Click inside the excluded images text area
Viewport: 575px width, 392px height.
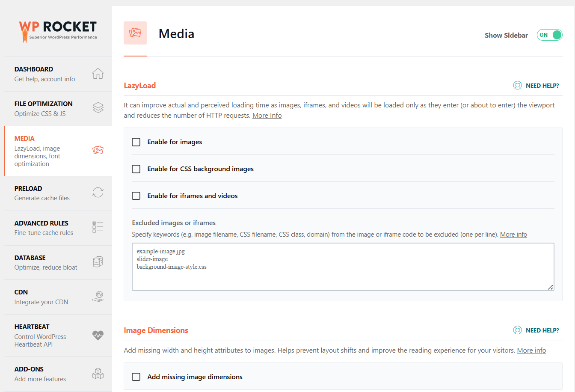[x=342, y=265]
